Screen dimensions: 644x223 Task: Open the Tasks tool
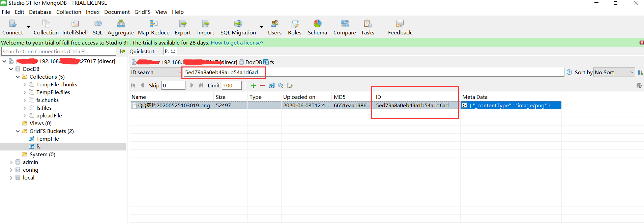coord(368,27)
